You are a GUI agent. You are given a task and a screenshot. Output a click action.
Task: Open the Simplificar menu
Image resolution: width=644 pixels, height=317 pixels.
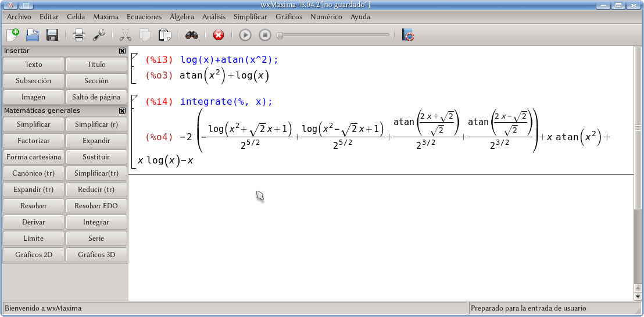pyautogui.click(x=250, y=17)
